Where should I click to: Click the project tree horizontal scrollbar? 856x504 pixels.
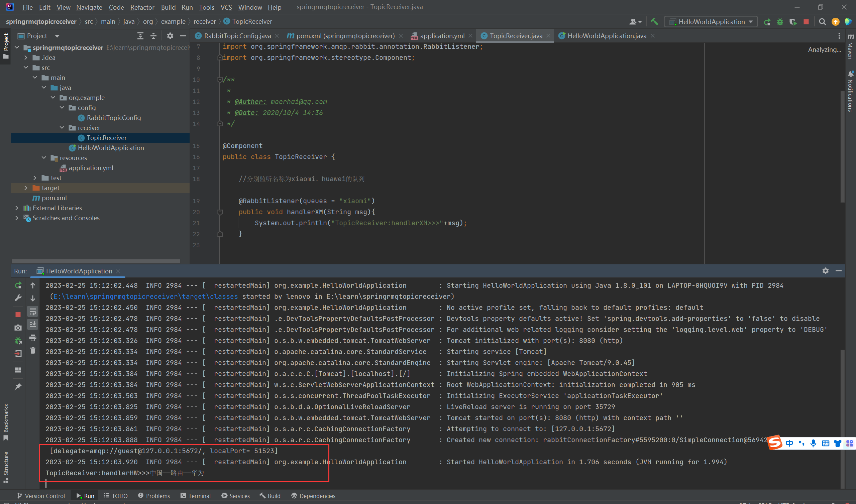tap(96, 261)
